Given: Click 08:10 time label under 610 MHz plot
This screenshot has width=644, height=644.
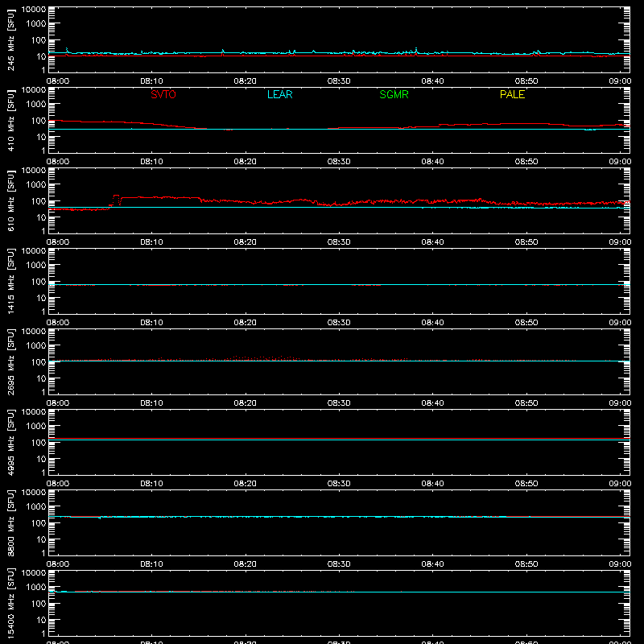Looking at the screenshot, I should click(151, 242).
